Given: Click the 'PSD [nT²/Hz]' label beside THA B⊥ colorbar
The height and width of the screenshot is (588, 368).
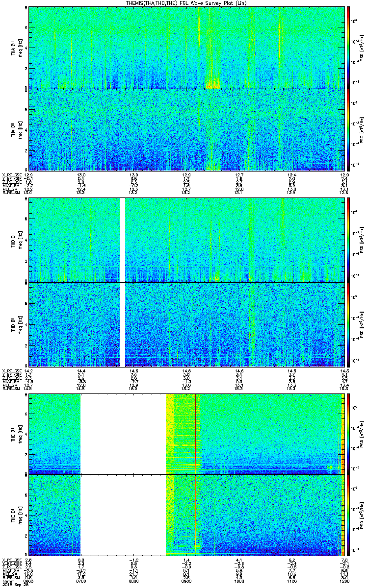Looking at the screenshot, I should [x=361, y=47].
